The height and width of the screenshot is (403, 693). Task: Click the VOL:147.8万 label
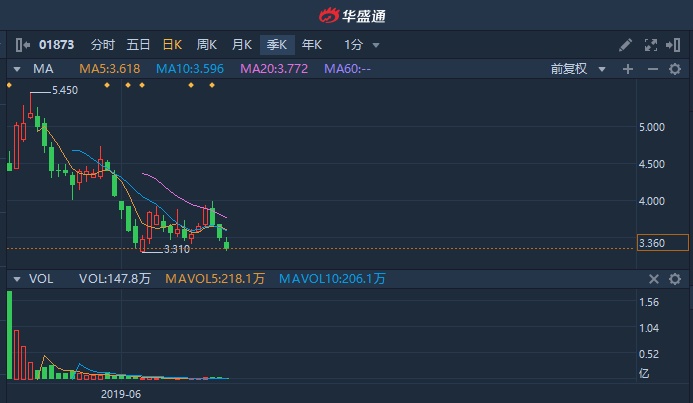pyautogui.click(x=115, y=279)
